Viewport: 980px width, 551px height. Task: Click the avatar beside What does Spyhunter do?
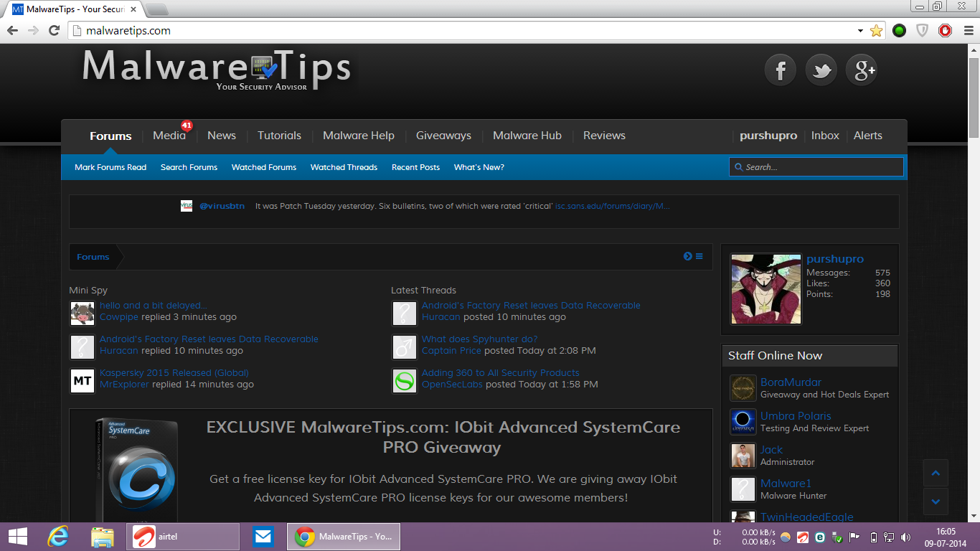(x=405, y=347)
